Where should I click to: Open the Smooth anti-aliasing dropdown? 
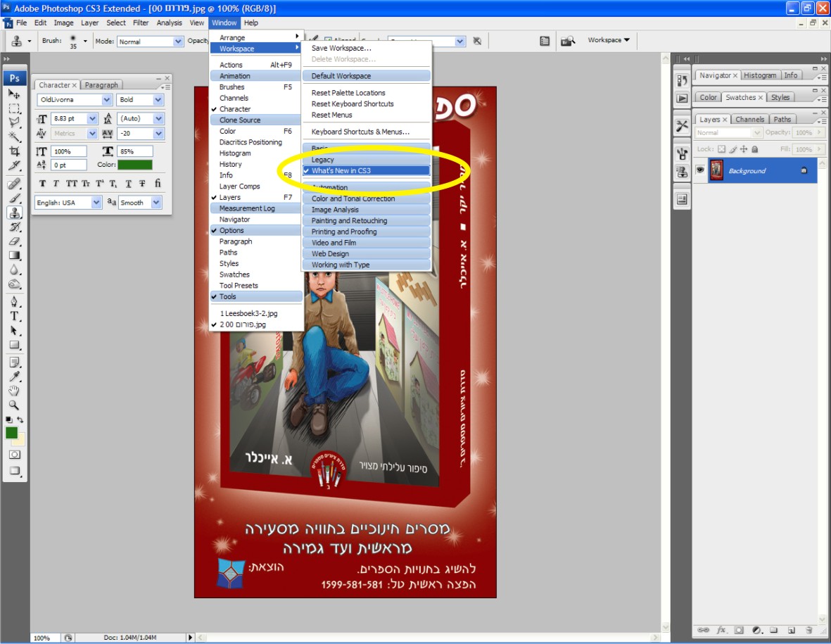point(156,203)
